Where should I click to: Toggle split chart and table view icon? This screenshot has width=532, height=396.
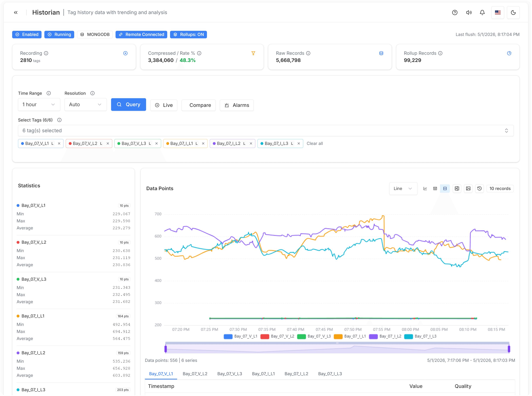tap(445, 189)
